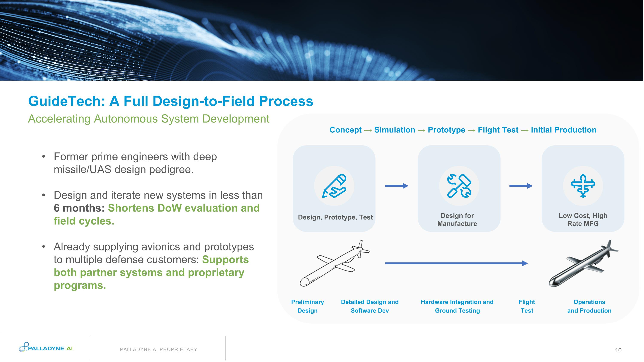Click the Flight Test stage label
Screen dimensions: 644x362
coord(527,306)
